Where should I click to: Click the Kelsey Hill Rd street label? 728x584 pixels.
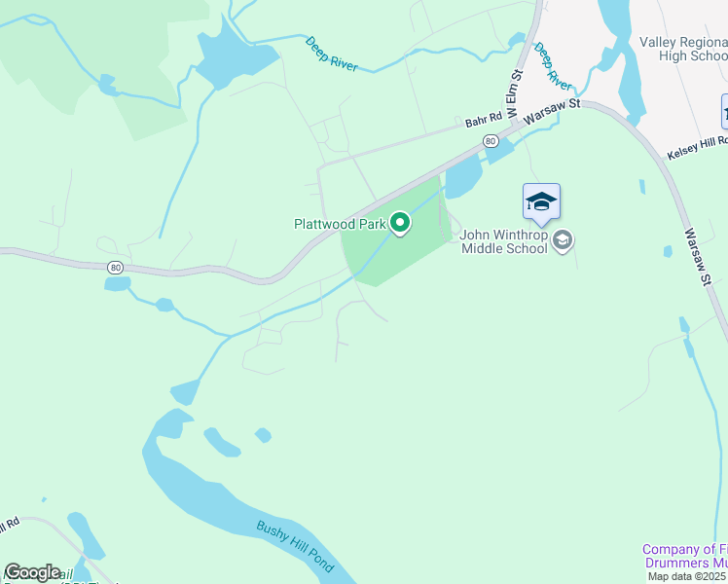point(698,148)
